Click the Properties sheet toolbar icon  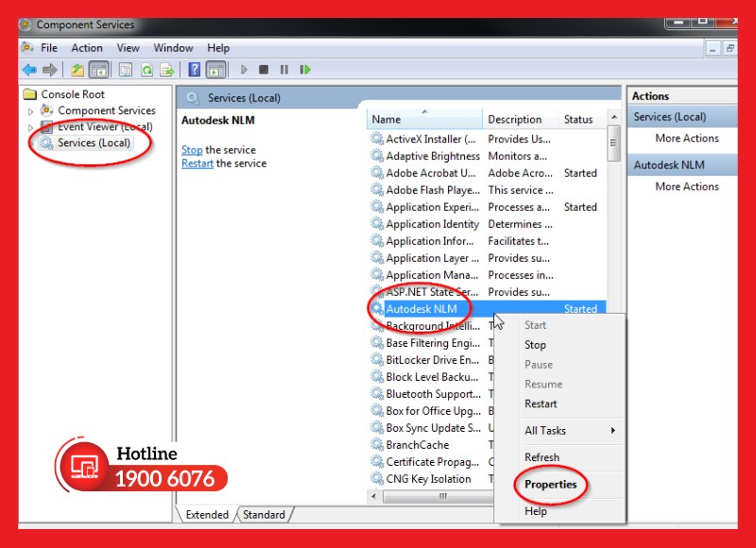coord(126,70)
